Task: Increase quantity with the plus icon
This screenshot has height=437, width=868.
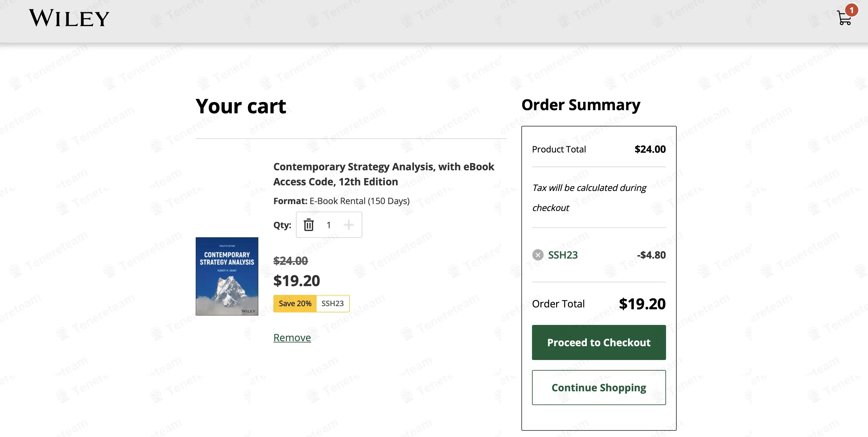Action: click(349, 225)
